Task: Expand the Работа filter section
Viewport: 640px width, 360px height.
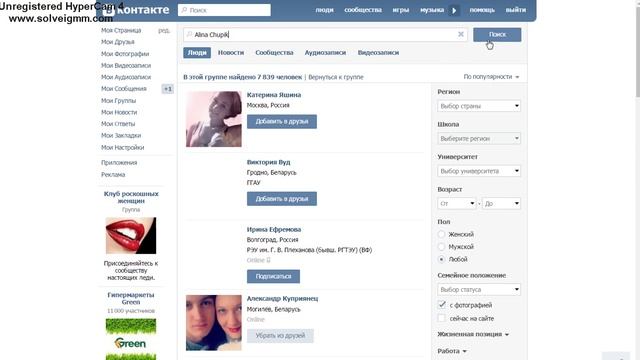Action: tap(452, 351)
